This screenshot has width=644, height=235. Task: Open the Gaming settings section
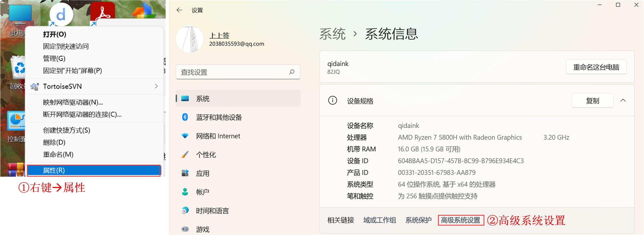[202, 229]
